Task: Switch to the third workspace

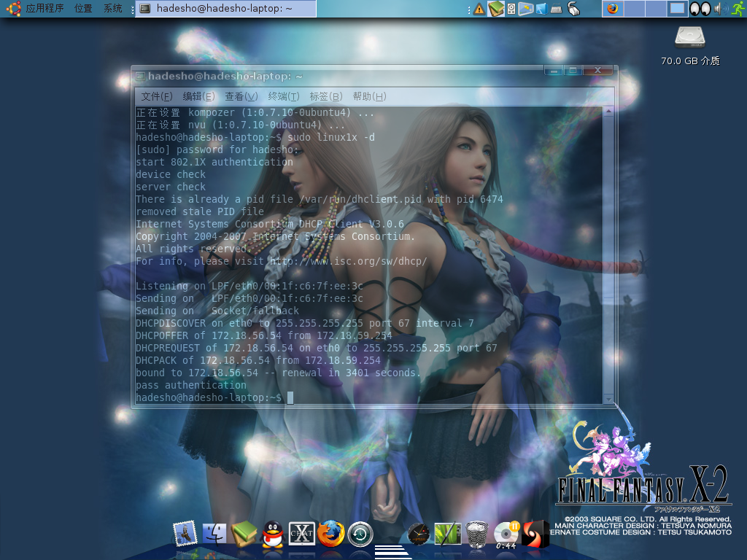Action: pyautogui.click(x=656, y=9)
